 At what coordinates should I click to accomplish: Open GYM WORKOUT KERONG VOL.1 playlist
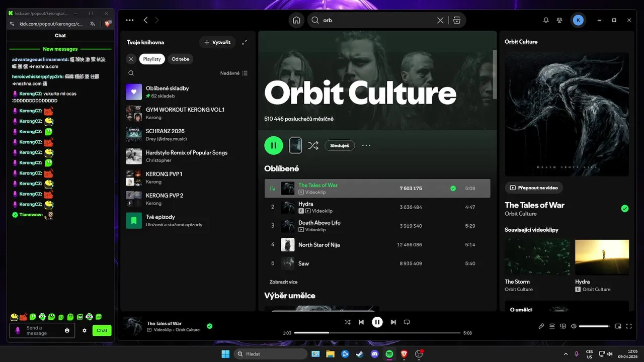pyautogui.click(x=188, y=113)
